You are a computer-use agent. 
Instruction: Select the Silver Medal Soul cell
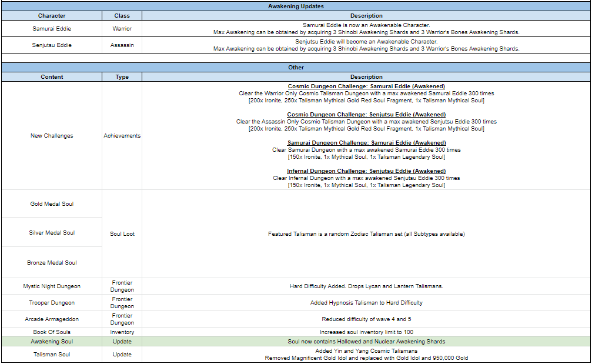(x=52, y=233)
